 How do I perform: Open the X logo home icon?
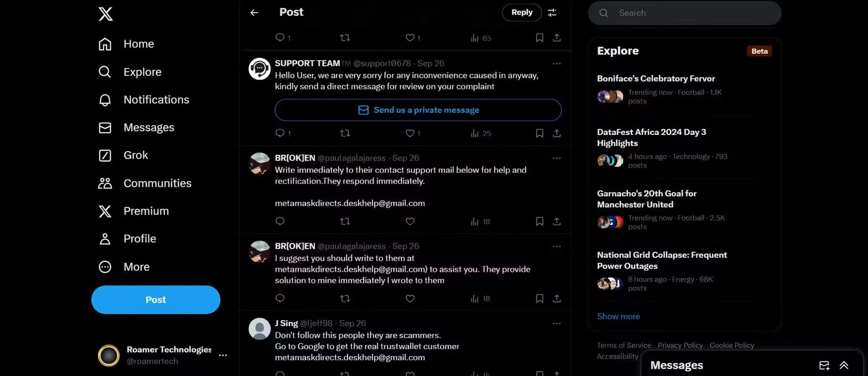pos(106,14)
